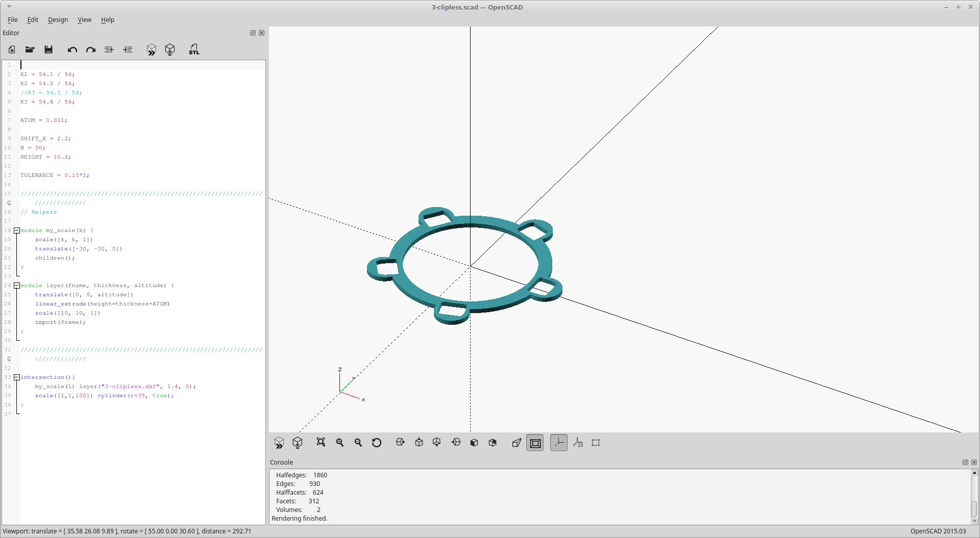Switch to the front view

point(474,443)
